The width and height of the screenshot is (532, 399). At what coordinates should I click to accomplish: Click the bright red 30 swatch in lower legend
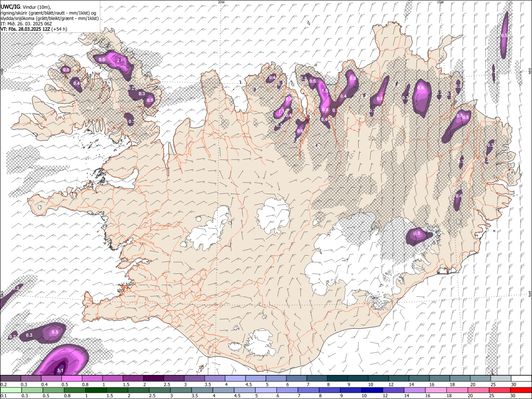point(521,390)
